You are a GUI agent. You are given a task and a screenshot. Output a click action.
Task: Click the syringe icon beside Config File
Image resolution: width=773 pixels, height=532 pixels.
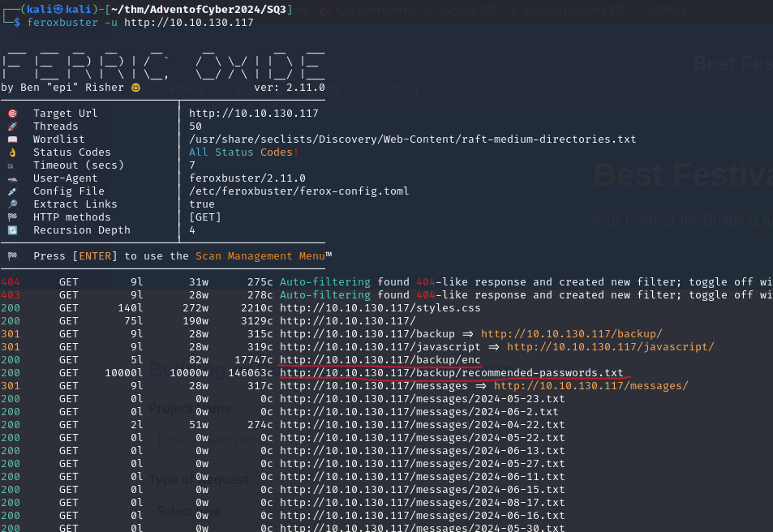(x=12, y=191)
